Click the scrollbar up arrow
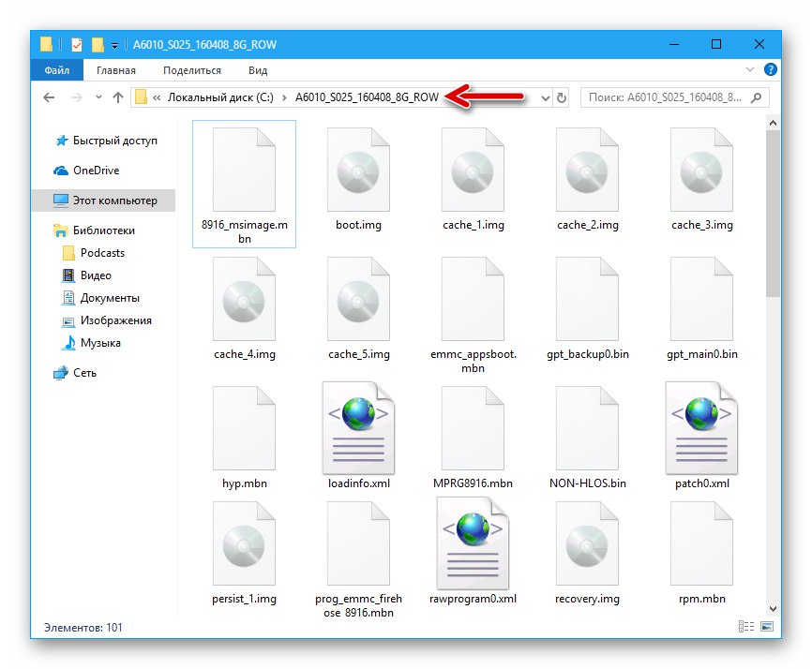Image resolution: width=812 pixels, height=669 pixels. [773, 123]
